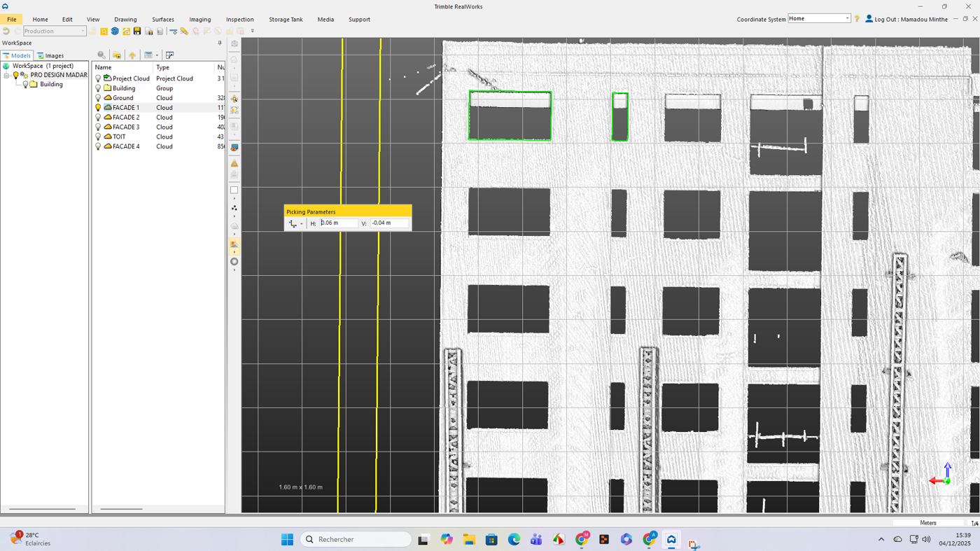Viewport: 980px width, 551px height.
Task: Click the yellow up-arrow icon above the model list
Action: tap(132, 55)
